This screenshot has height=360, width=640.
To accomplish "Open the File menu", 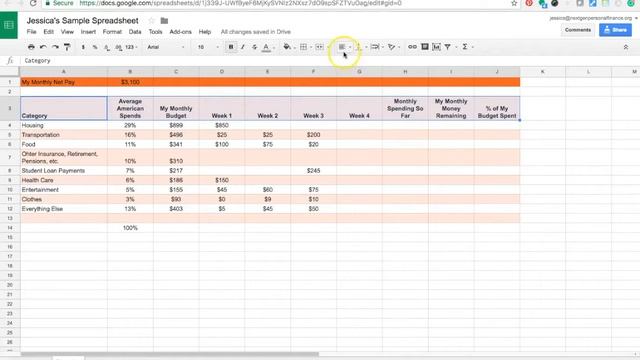I will [31, 32].
